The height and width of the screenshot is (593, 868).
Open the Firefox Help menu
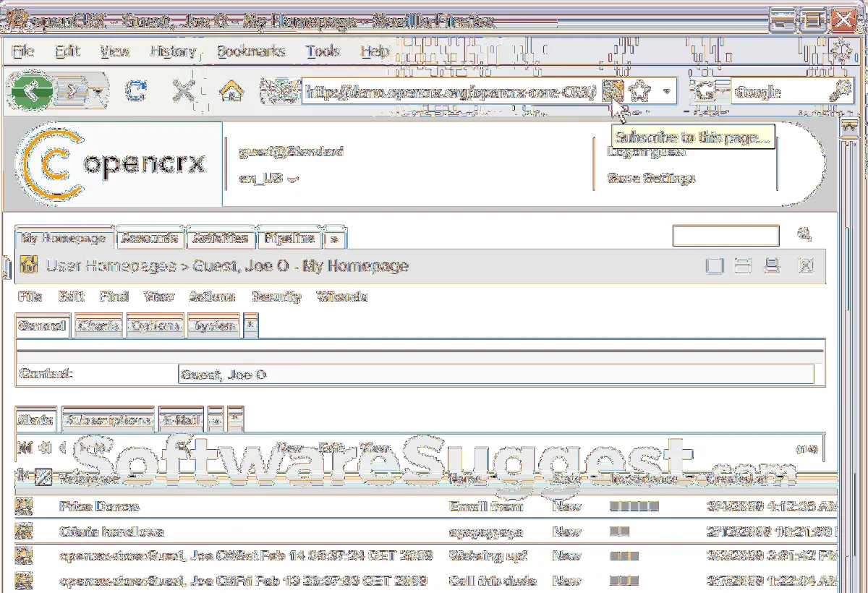point(375,51)
